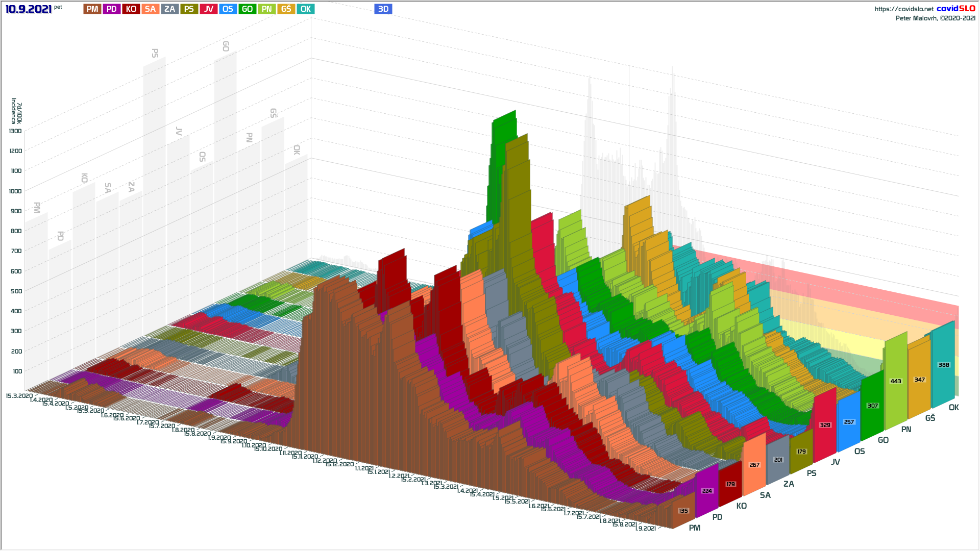This screenshot has width=980, height=551.
Task: Toggle the JV red legend button
Action: tap(209, 9)
